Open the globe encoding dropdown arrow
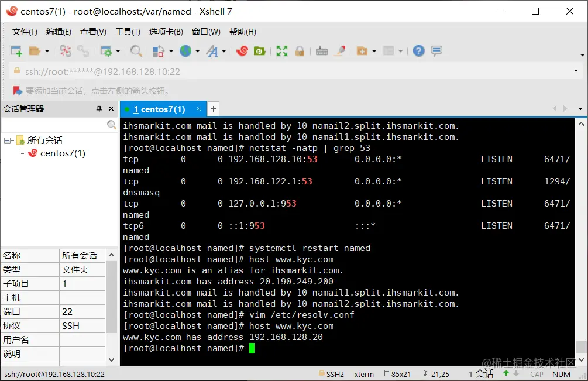 197,51
